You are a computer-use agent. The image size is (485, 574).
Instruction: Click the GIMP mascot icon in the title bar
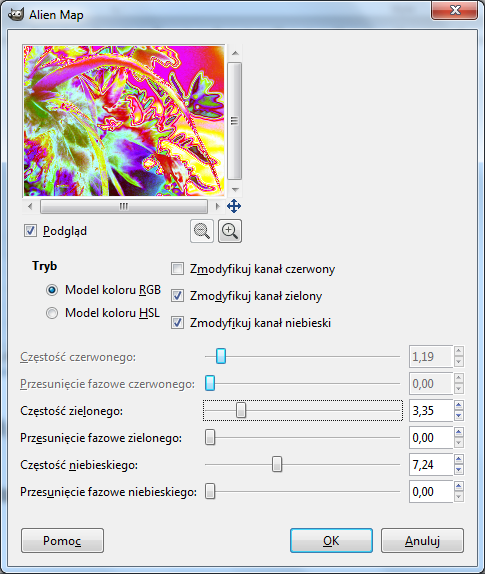pyautogui.click(x=16, y=14)
